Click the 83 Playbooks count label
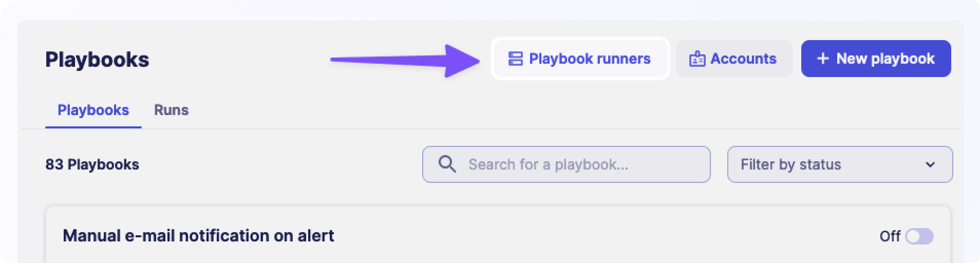Viewport: 980px width, 263px height. (92, 164)
